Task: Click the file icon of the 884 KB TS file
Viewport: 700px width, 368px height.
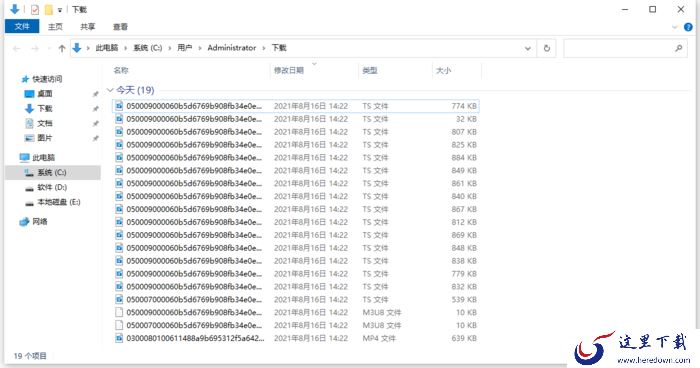Action: [119, 158]
